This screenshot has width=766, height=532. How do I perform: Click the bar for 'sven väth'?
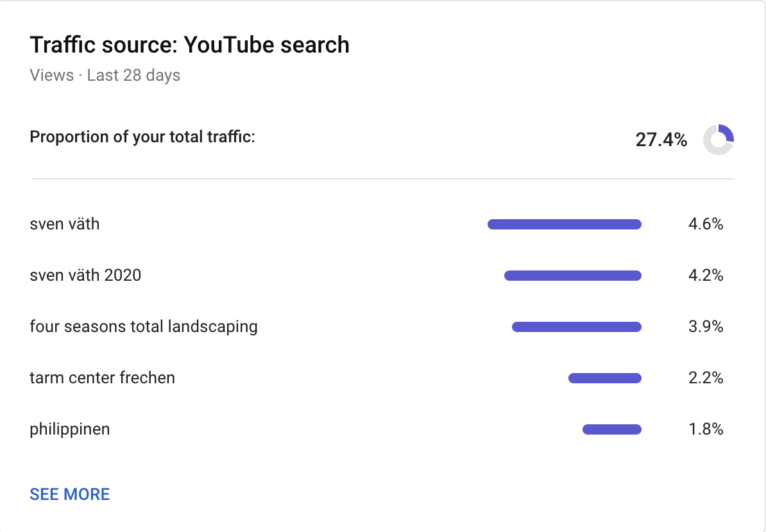coord(565,224)
